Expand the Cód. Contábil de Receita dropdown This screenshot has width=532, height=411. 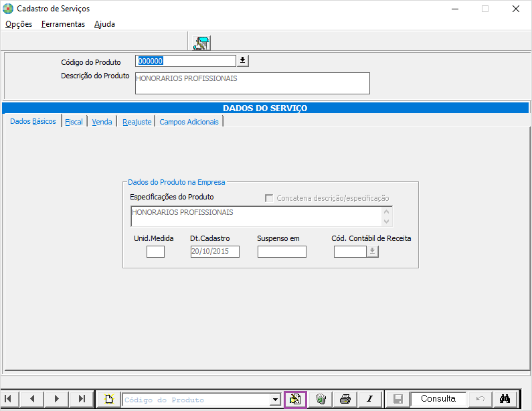click(373, 252)
